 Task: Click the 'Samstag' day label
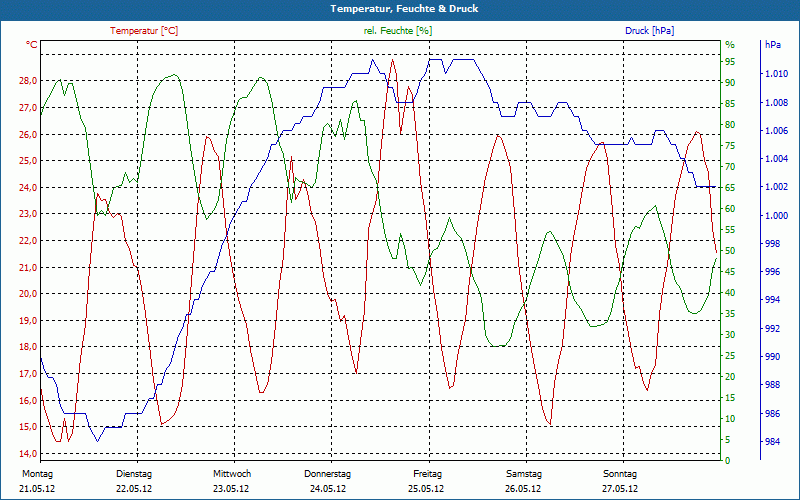[x=523, y=474]
